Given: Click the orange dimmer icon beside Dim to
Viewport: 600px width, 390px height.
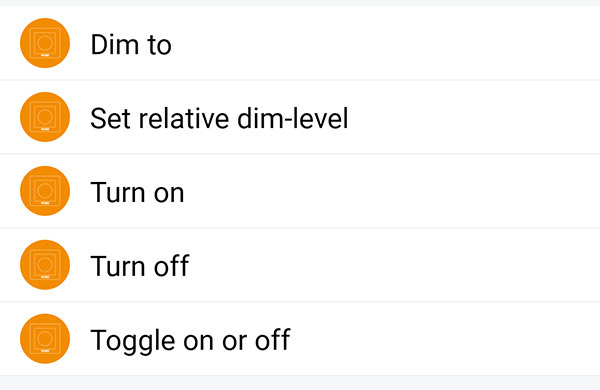Looking at the screenshot, I should tap(45, 43).
